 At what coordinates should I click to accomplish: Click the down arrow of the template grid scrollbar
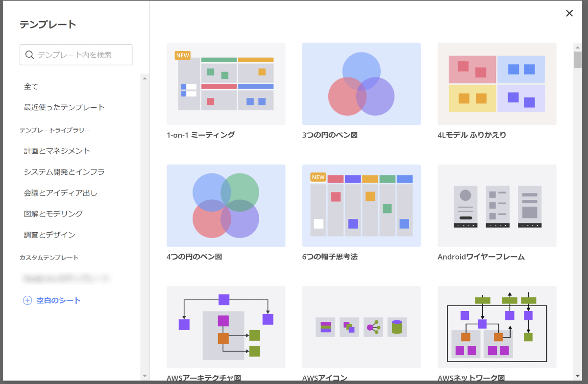pos(578,375)
